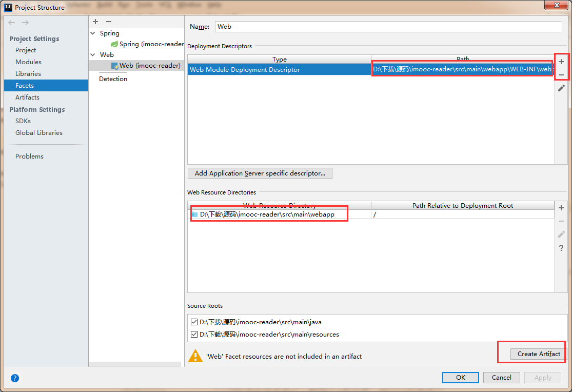Click the Create Artifact button
The image size is (572, 392).
click(x=539, y=354)
